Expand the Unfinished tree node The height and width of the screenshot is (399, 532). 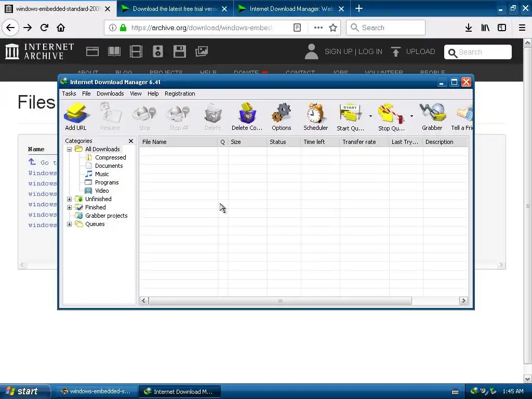69,199
